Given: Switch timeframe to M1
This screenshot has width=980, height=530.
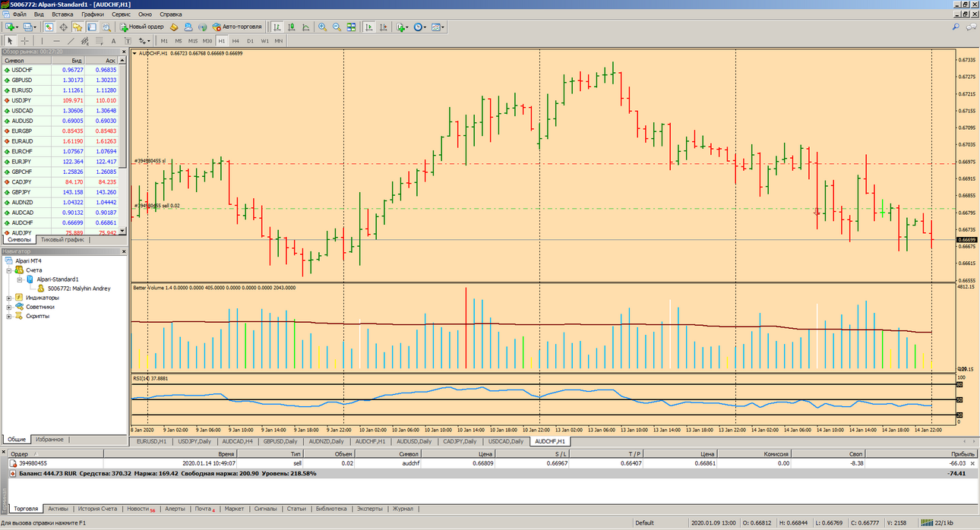Looking at the screenshot, I should pos(164,40).
